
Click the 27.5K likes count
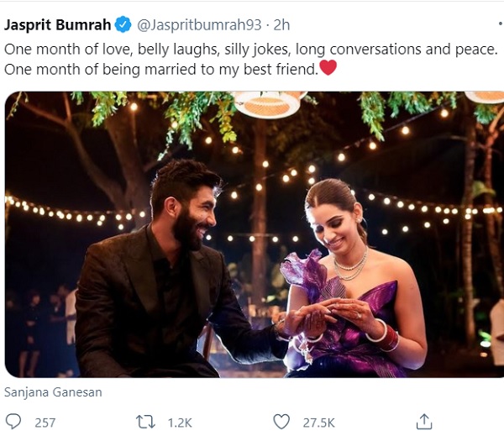[319, 422]
